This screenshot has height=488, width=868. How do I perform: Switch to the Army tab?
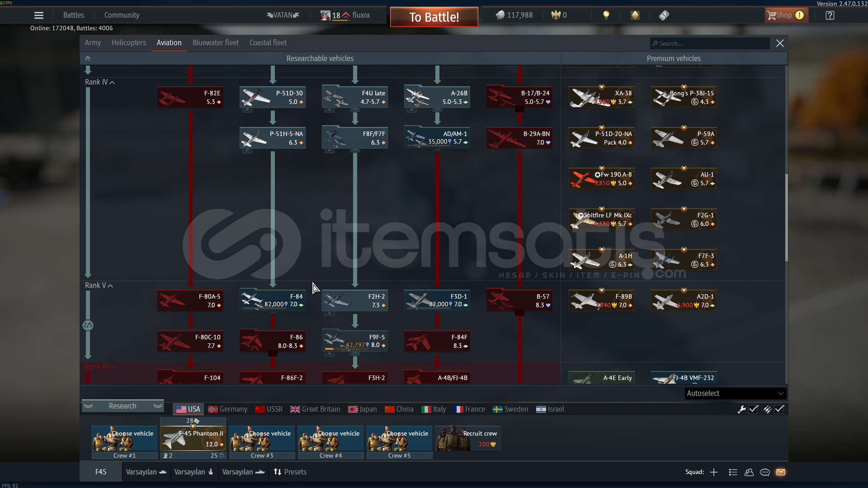click(x=93, y=43)
